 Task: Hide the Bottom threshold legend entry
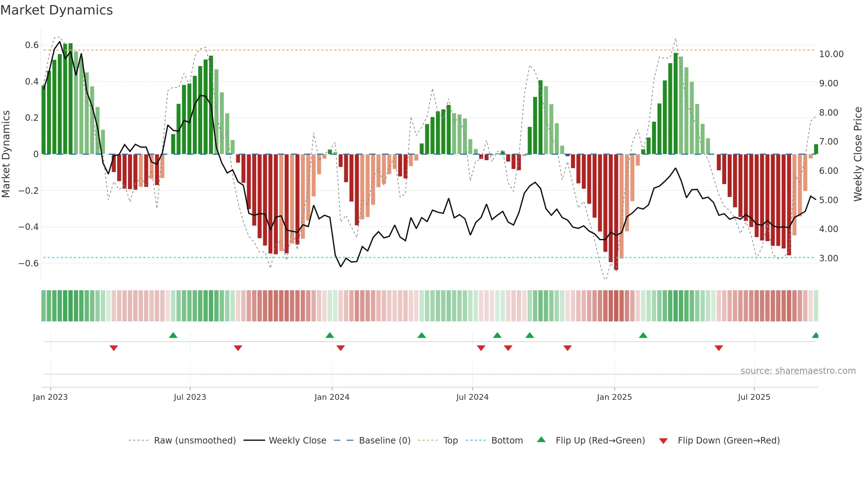(494, 440)
